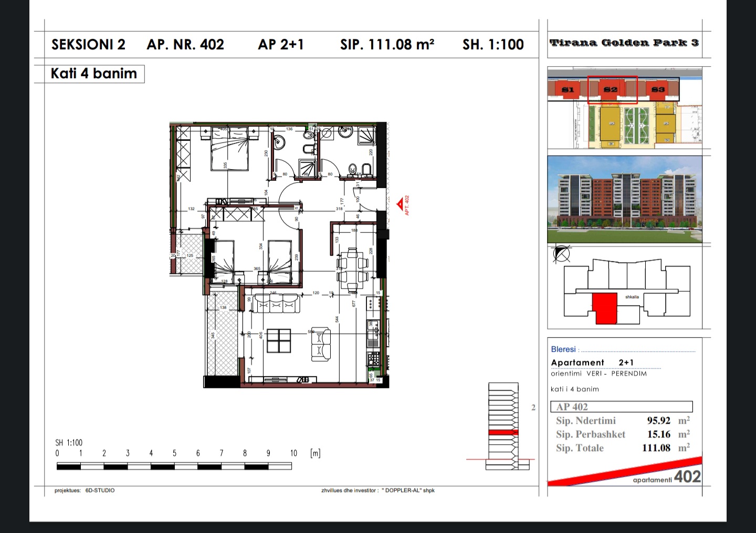Click the "AP. NR. 402" header text
This screenshot has width=756, height=533.
tap(185, 45)
